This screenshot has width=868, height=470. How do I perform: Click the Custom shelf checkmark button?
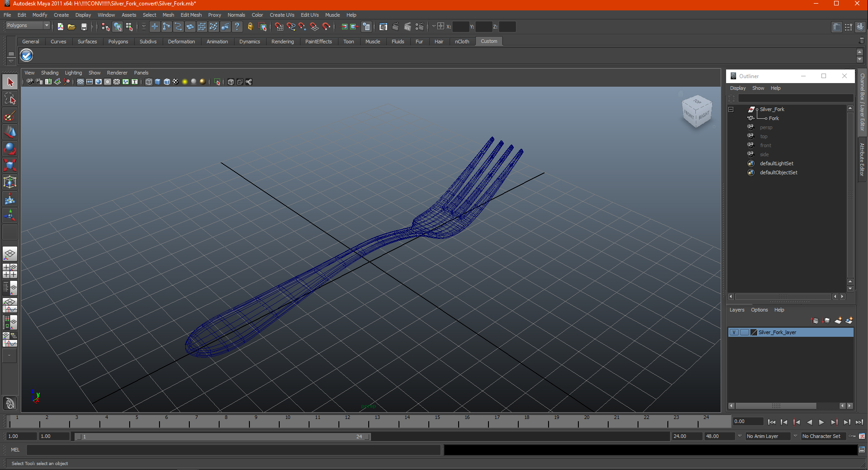click(x=27, y=56)
